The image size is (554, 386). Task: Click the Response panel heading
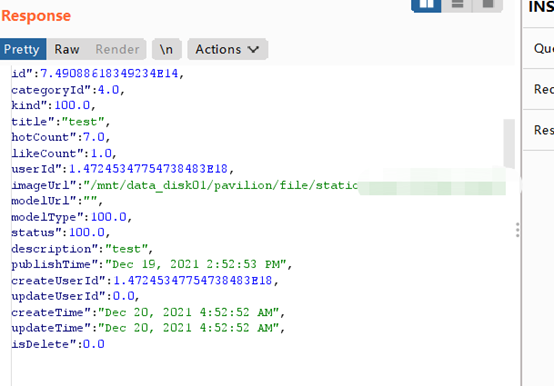(x=36, y=16)
